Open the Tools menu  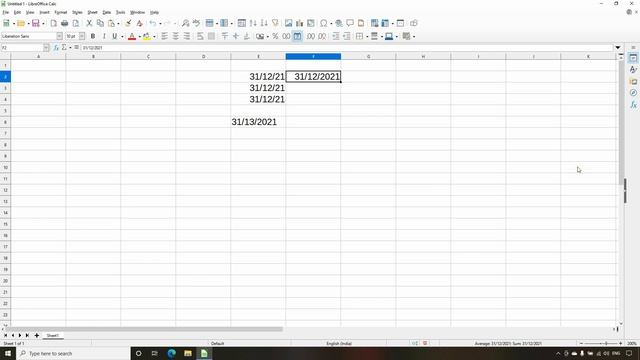pyautogui.click(x=120, y=12)
